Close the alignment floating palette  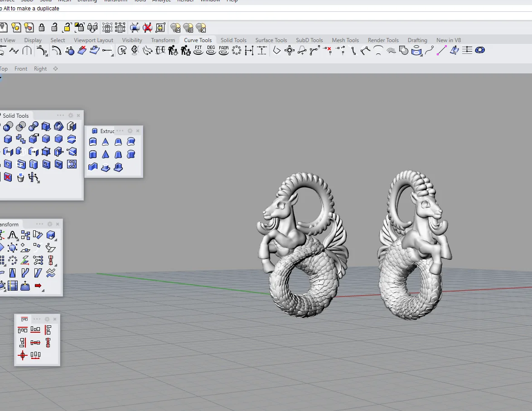[55, 319]
